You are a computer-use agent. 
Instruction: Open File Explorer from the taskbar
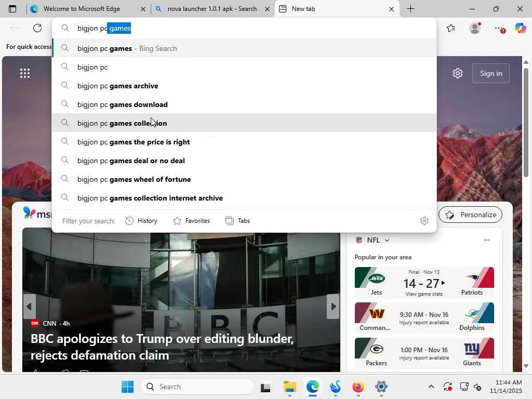coord(290,387)
